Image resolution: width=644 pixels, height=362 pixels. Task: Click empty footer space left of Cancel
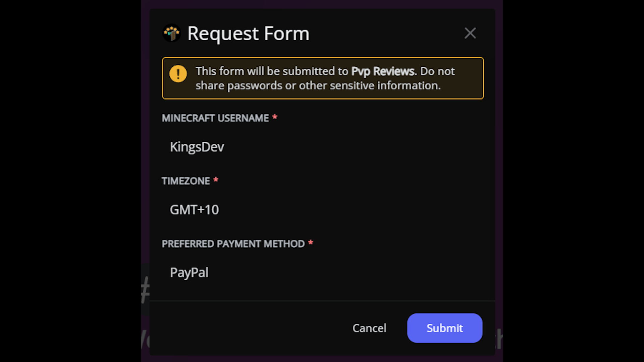248,328
